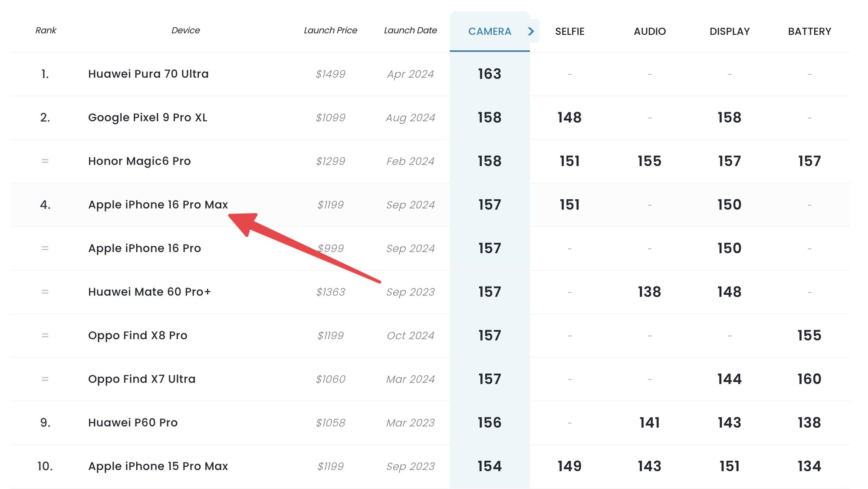Click the Apr 2024 launch date
Image resolution: width=868 pixels, height=489 pixels.
[410, 74]
